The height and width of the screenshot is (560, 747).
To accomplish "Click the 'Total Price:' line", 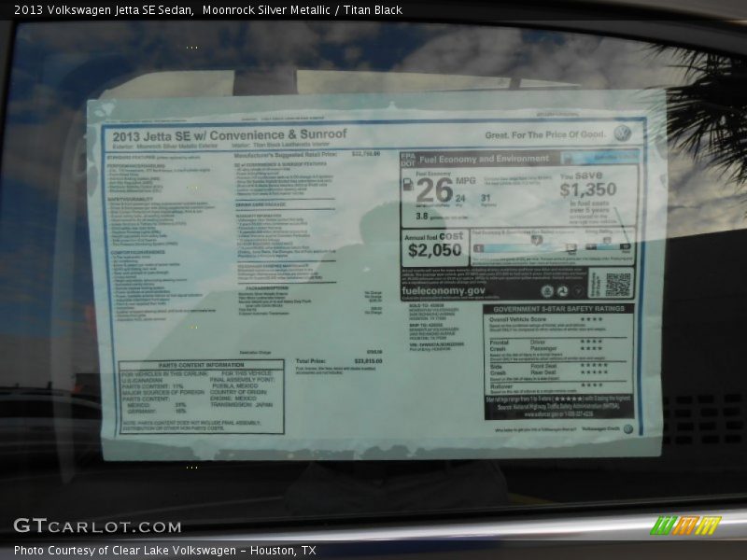I will click(339, 361).
